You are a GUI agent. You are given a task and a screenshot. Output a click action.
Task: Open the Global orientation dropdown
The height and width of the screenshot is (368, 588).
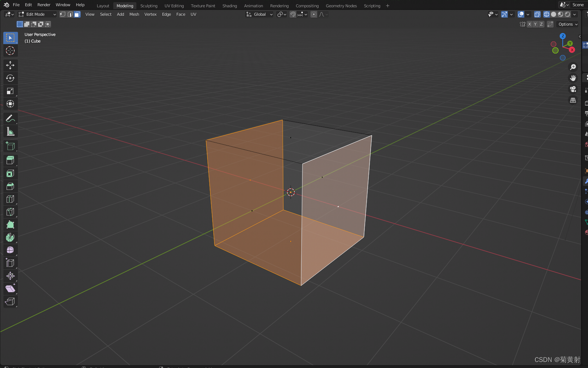coord(260,14)
